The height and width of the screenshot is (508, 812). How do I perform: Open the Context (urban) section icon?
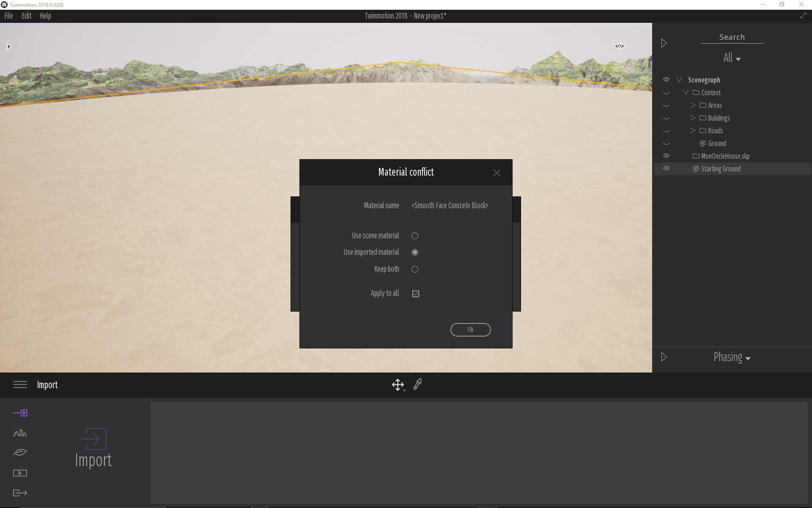click(x=20, y=433)
